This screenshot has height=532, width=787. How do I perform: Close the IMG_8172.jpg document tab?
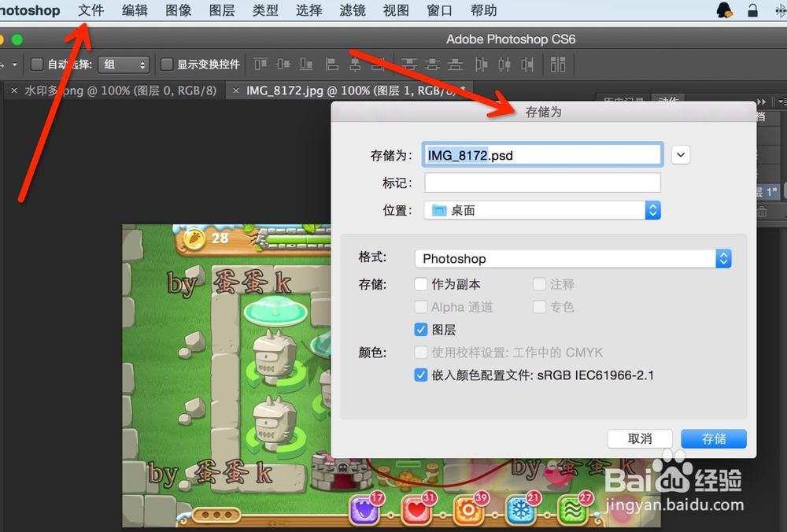pos(235,91)
